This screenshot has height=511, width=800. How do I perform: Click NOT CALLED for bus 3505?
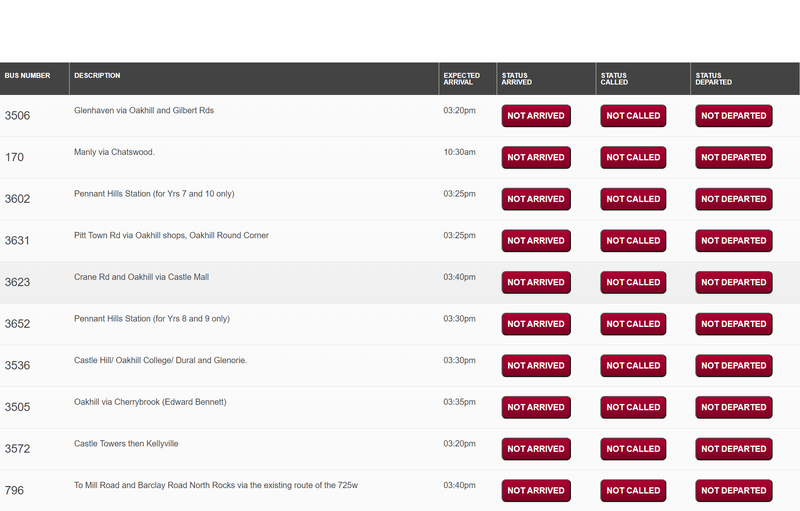click(633, 408)
